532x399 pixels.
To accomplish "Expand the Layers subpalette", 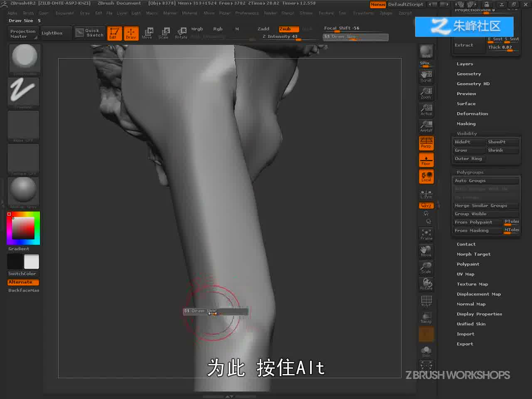I will pos(465,64).
